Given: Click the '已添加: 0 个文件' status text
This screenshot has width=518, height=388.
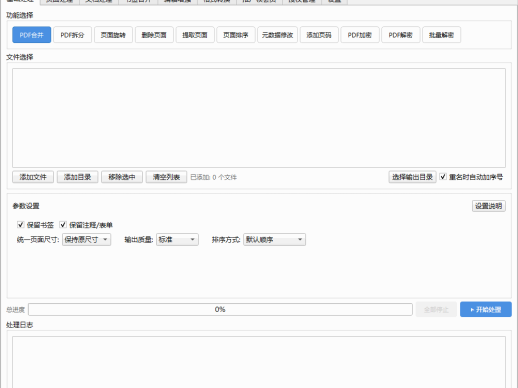Looking at the screenshot, I should 213,177.
